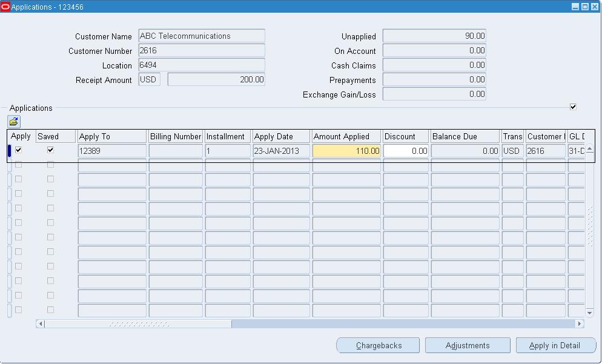Click the Balance Due column header

coord(465,136)
